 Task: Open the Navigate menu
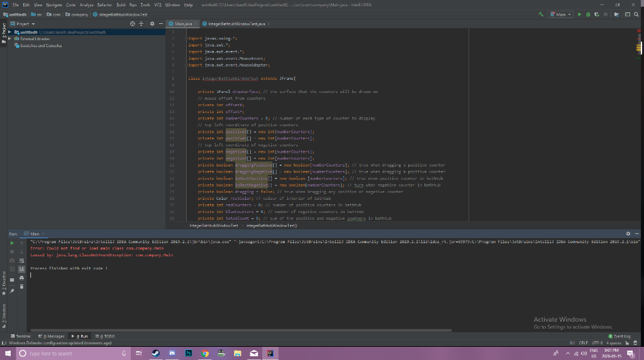click(54, 5)
